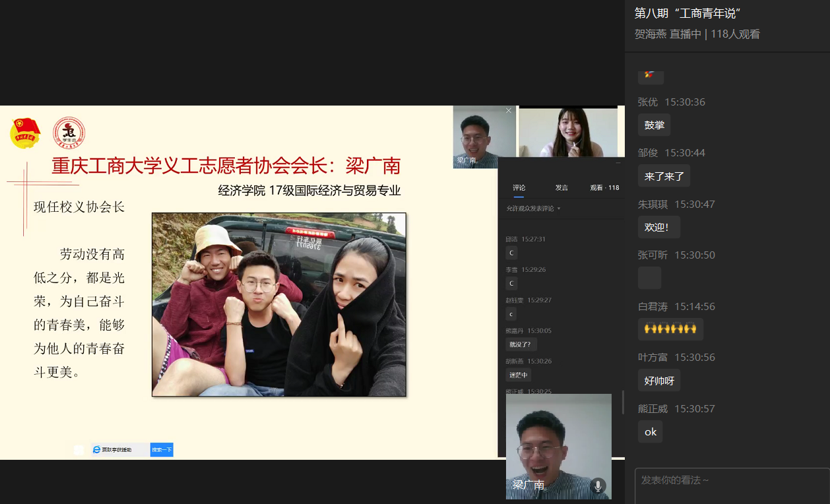Click the embedded comment panel scrollbar
Viewport: 830px width, 504px height.
[623, 402]
